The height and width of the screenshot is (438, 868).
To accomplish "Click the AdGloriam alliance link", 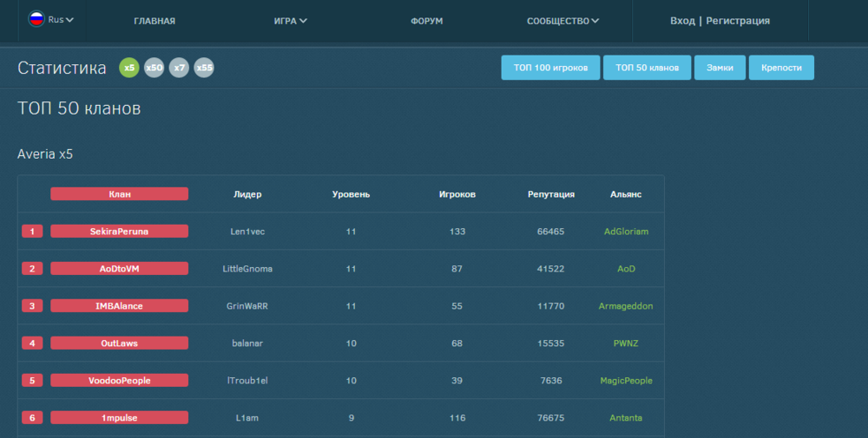I will (x=626, y=232).
